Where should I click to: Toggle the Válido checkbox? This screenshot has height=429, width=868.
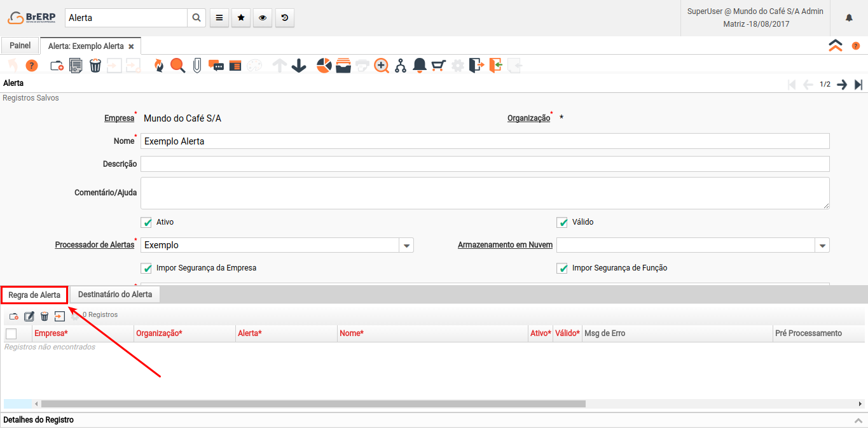point(562,222)
